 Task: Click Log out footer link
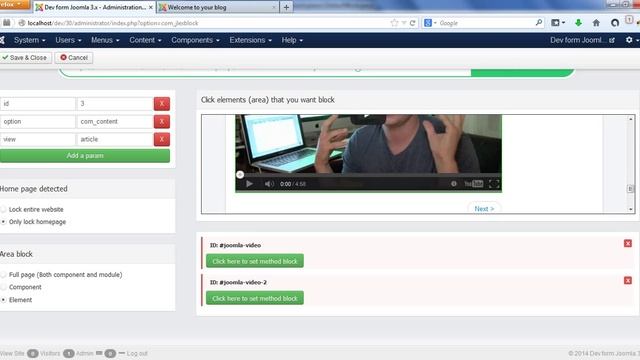(x=137, y=353)
